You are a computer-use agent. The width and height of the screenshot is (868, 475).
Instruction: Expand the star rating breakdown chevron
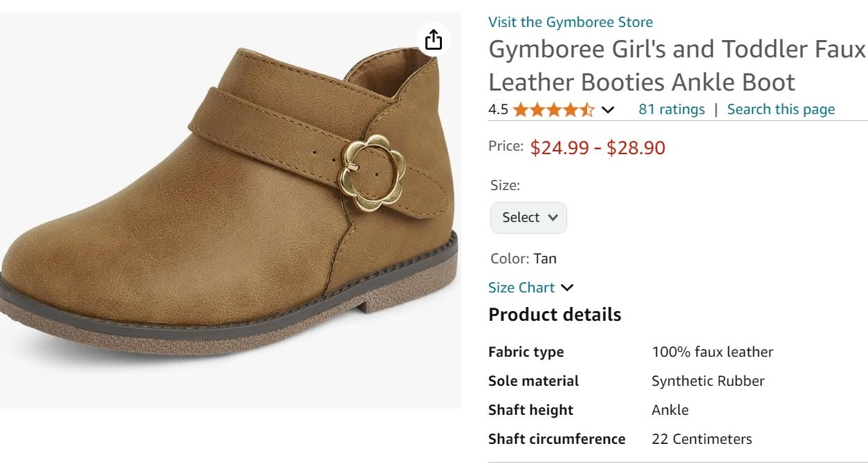607,109
